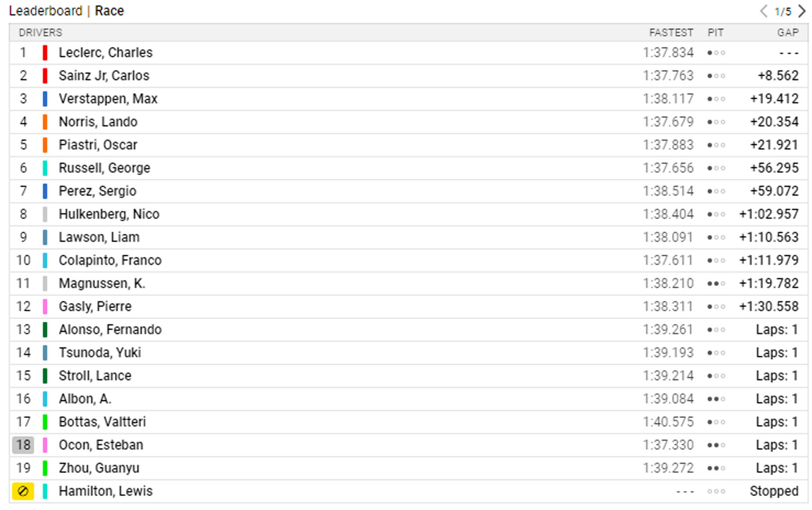Click the DRIVERS column header
Viewport: 812px width, 510px height.
coord(41,32)
